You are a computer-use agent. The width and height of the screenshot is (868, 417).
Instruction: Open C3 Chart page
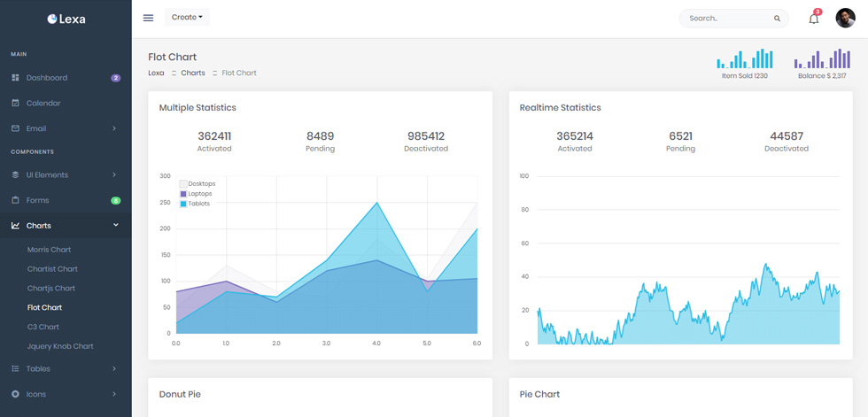43,327
